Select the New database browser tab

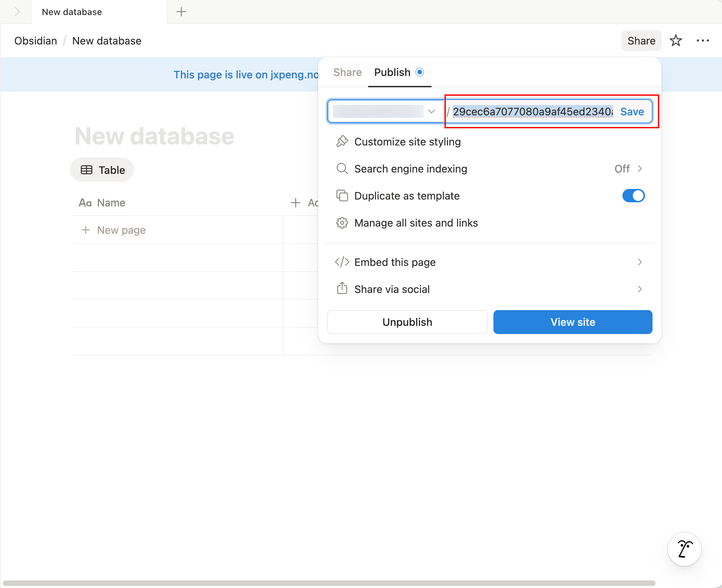point(72,12)
